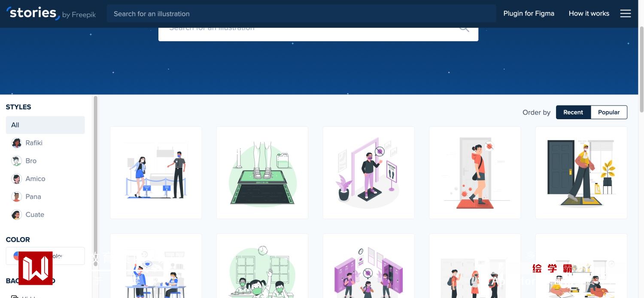Open the green masked students raising hand illustration

(x=262, y=266)
